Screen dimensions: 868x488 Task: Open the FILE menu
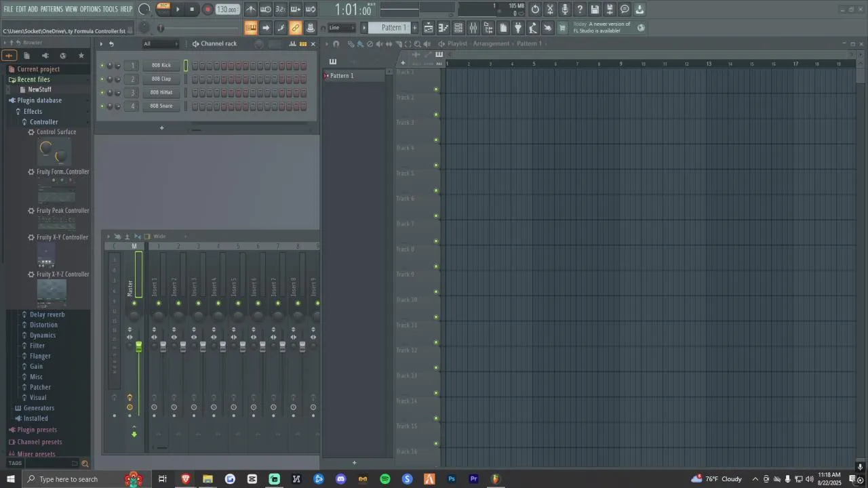coord(8,9)
